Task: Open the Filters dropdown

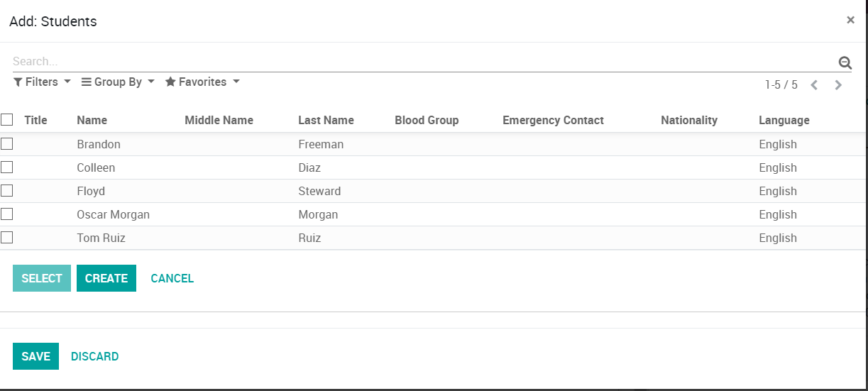Action: coord(43,82)
